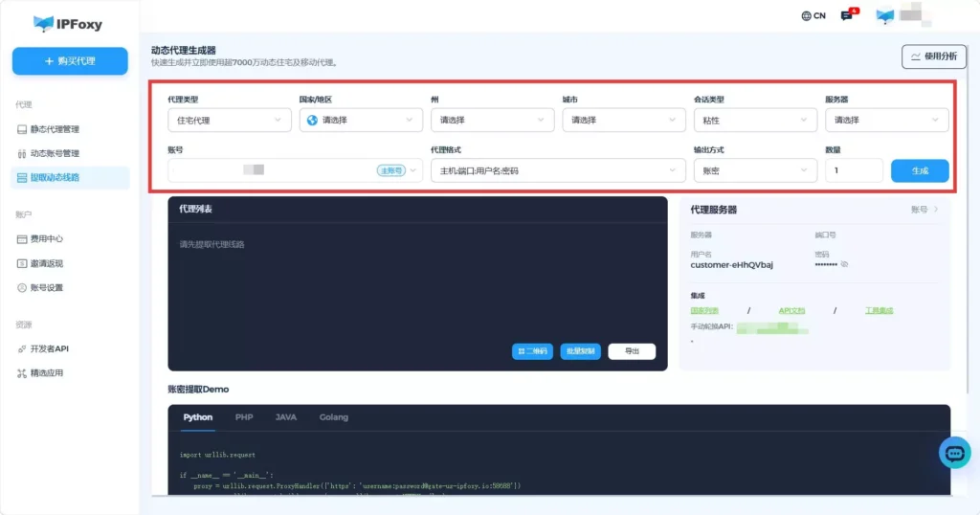
Task: Click the 费用中心 card icon
Action: [x=22, y=239]
